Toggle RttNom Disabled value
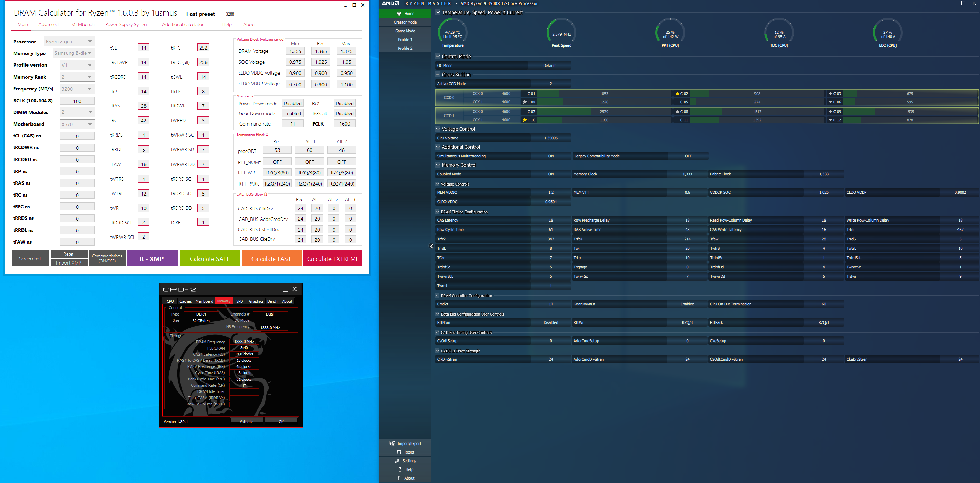 point(550,322)
